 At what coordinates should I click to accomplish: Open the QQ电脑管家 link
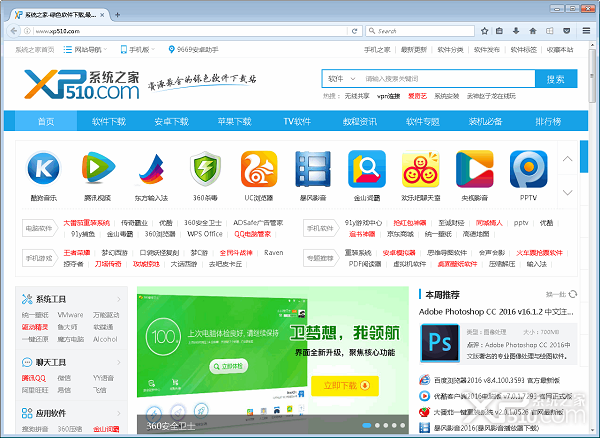click(x=252, y=234)
